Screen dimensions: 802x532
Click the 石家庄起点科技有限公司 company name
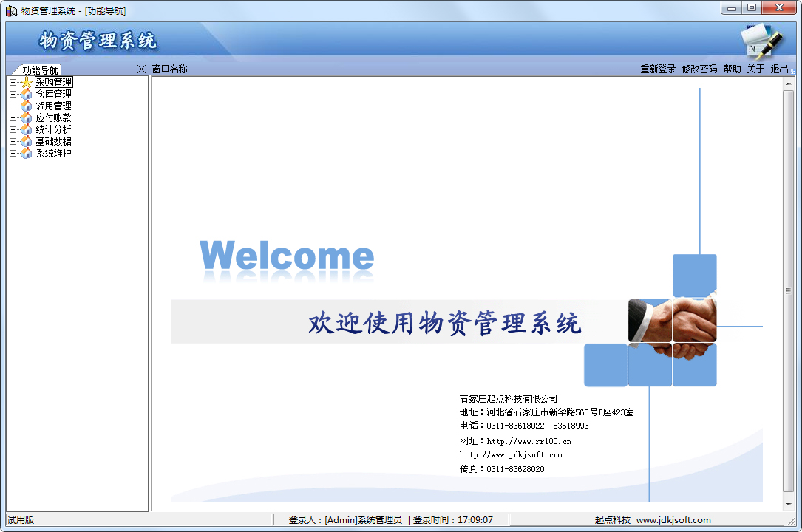click(509, 398)
